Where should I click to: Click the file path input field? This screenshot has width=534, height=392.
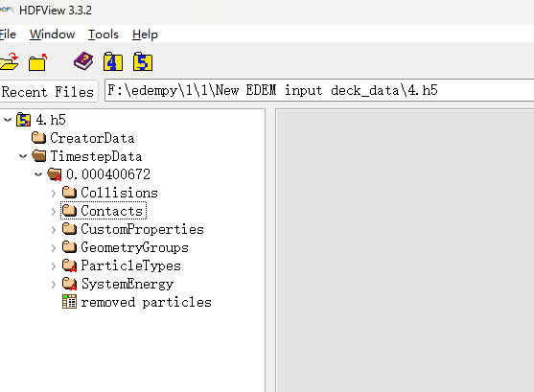(319, 91)
